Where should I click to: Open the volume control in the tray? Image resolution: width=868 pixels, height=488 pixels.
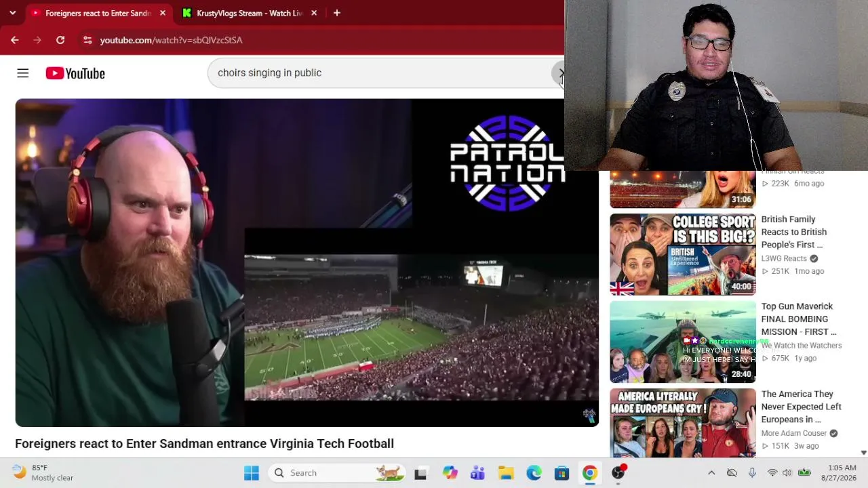click(x=787, y=473)
